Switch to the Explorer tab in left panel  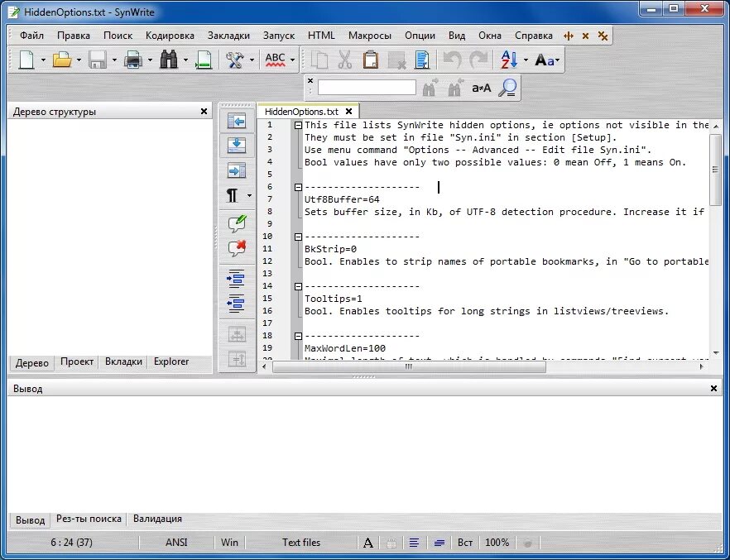(x=170, y=361)
